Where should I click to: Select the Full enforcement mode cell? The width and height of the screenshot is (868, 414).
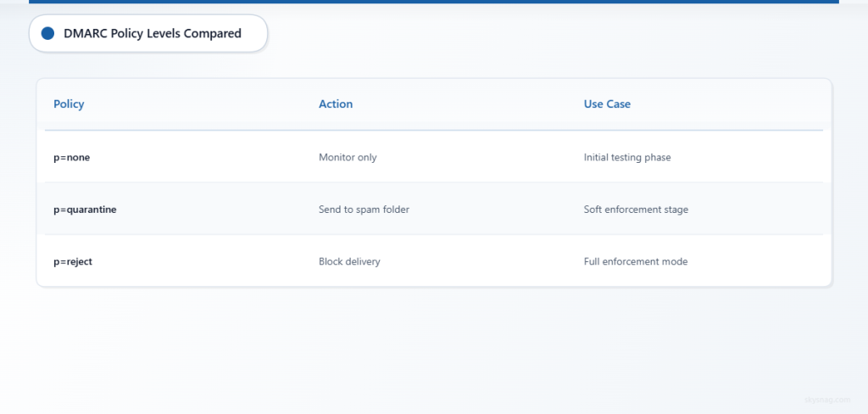[x=636, y=261]
